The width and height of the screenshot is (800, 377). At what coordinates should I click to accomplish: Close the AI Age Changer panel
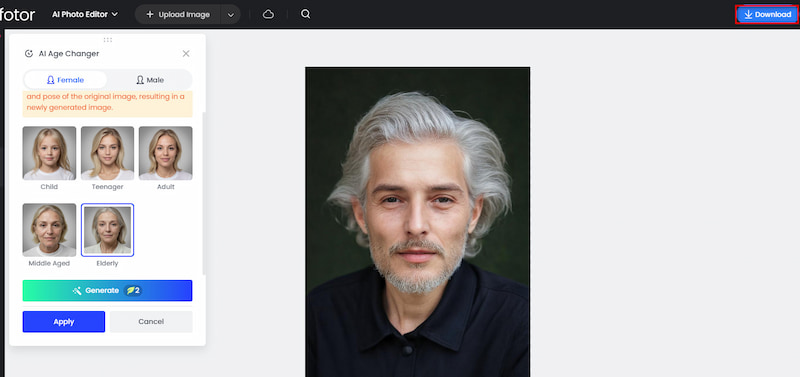point(186,54)
